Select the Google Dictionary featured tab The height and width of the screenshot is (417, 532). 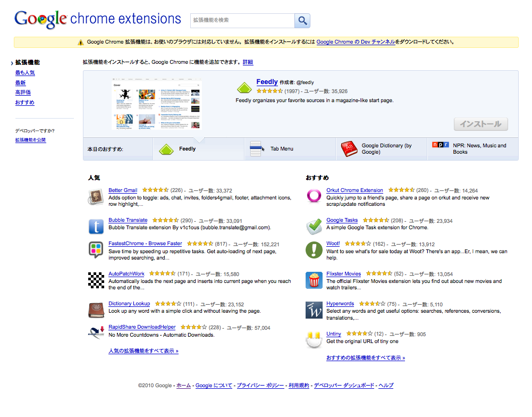coord(382,149)
